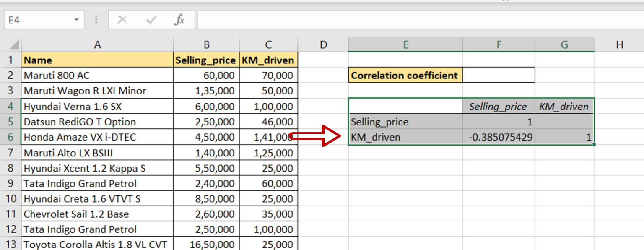The width and height of the screenshot is (644, 250).
Task: Select the Correlation coefficient cell
Action: tap(405, 75)
